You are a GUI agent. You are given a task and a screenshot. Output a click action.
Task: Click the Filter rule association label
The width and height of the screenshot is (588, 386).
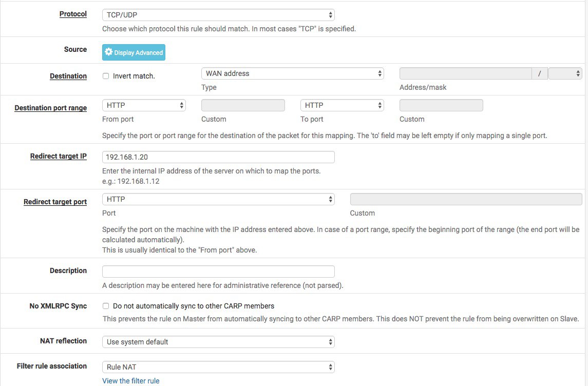pos(52,366)
